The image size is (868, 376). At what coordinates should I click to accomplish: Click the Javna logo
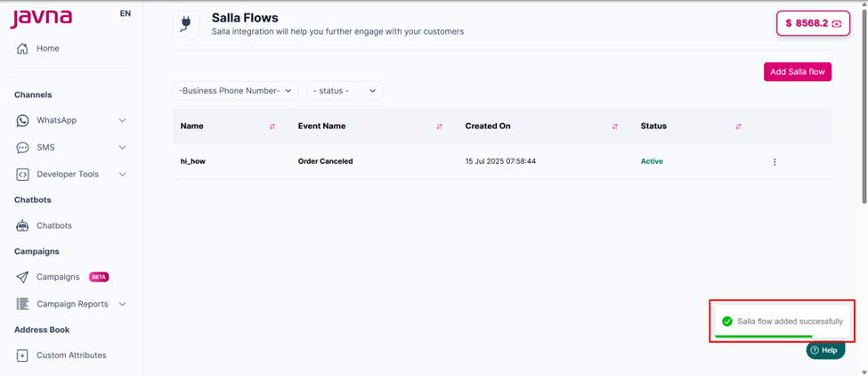tap(41, 19)
